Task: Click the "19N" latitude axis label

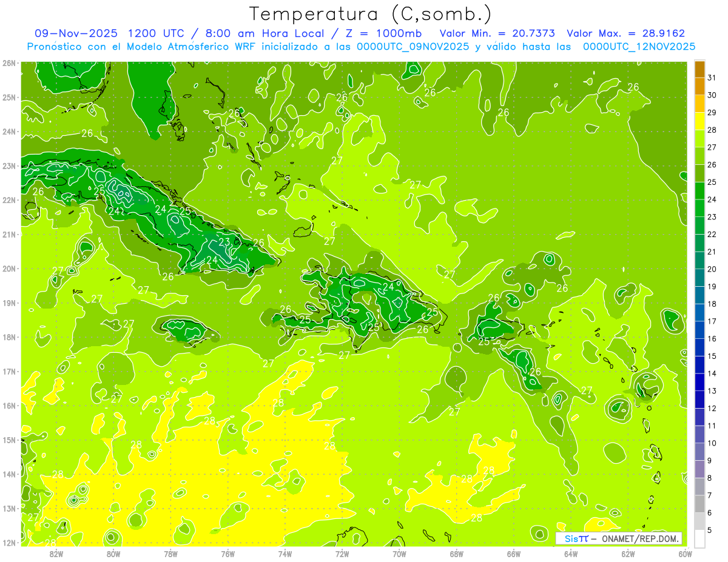Action: click(10, 303)
